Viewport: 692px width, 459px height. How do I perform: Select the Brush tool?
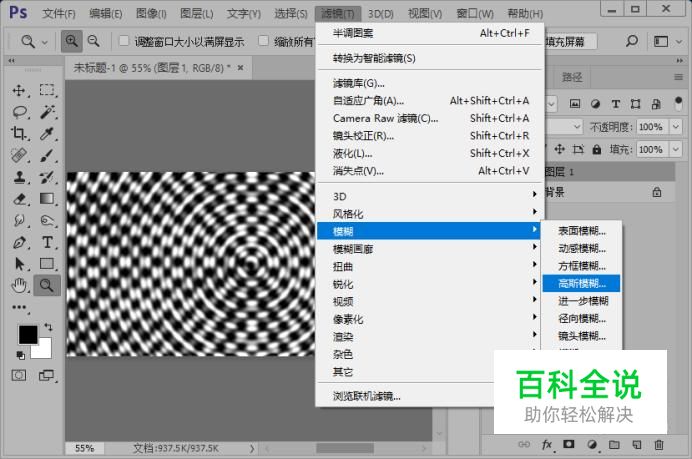[x=47, y=155]
